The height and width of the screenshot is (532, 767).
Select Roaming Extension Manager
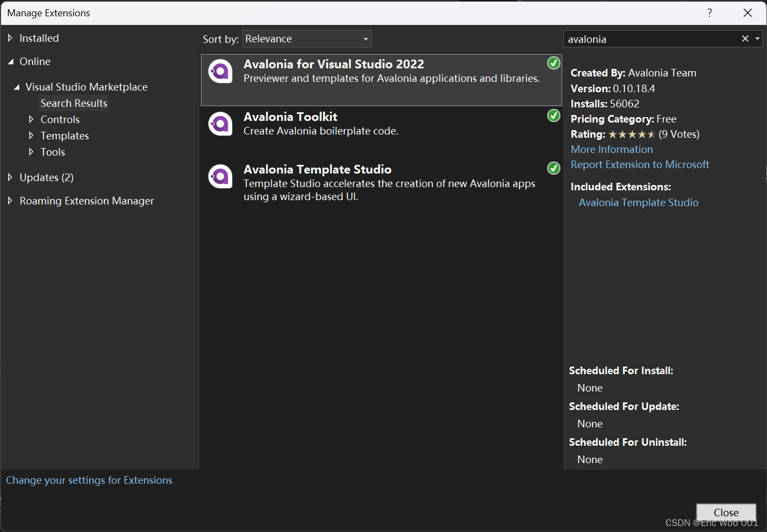(86, 201)
